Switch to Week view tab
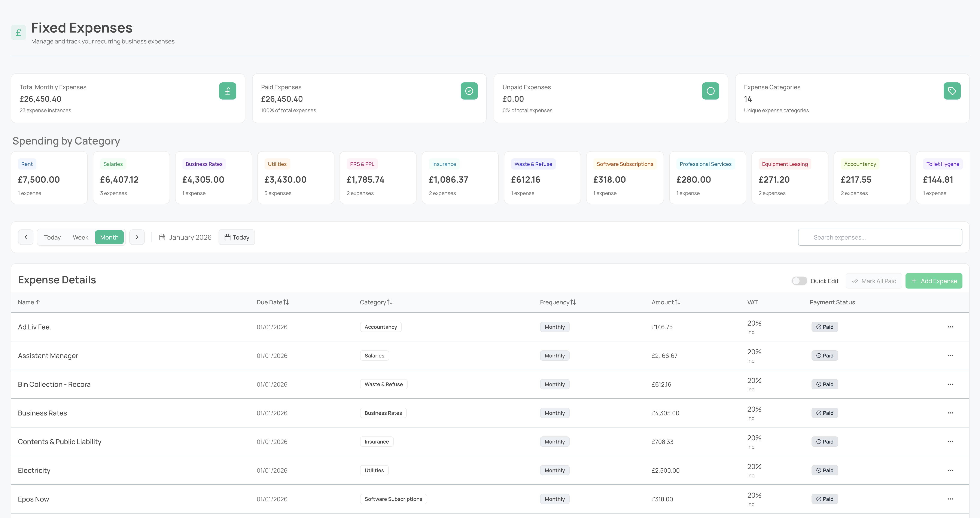The height and width of the screenshot is (518, 980). coord(80,237)
